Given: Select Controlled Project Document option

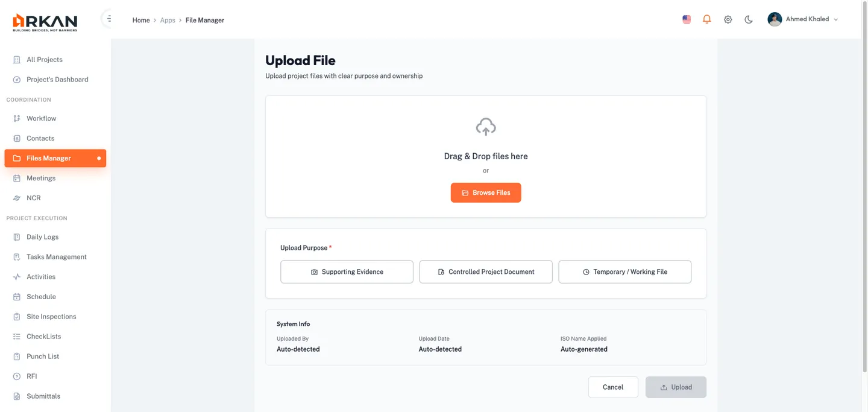Looking at the screenshot, I should coord(486,271).
